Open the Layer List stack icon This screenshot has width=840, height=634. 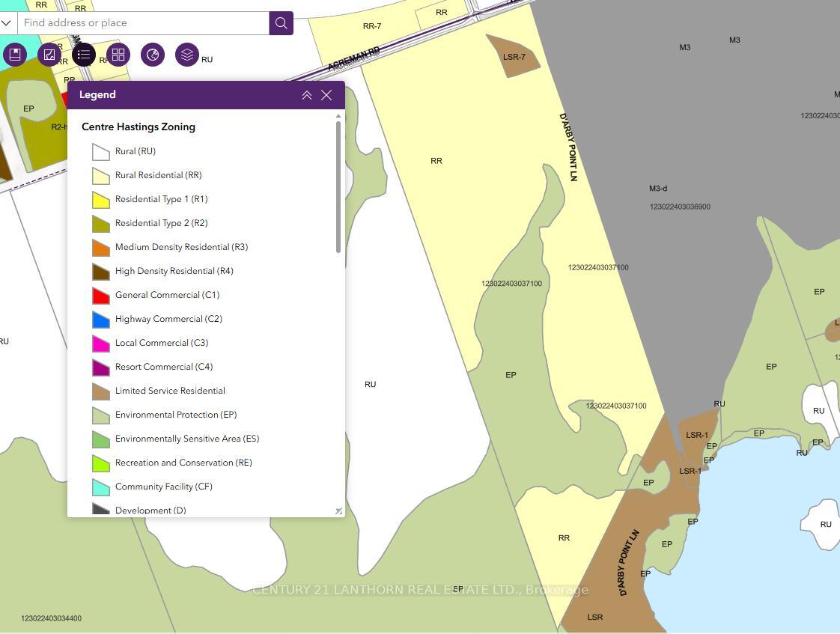coord(187,55)
